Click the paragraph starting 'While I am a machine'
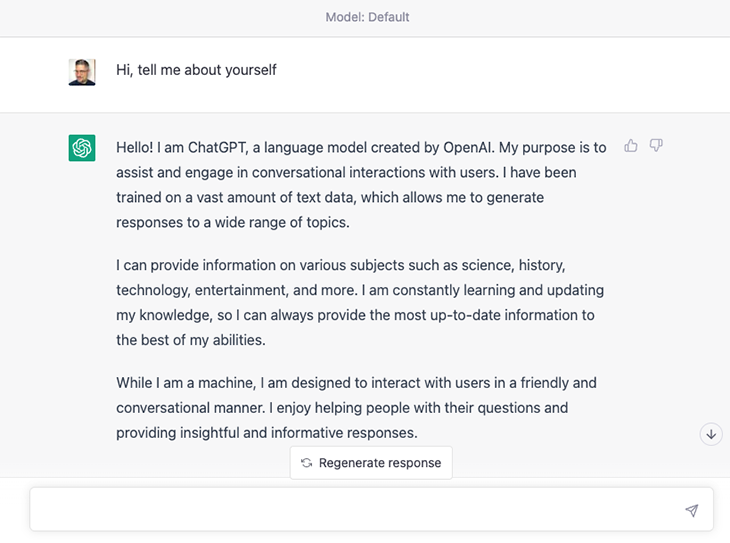 pyautogui.click(x=356, y=408)
